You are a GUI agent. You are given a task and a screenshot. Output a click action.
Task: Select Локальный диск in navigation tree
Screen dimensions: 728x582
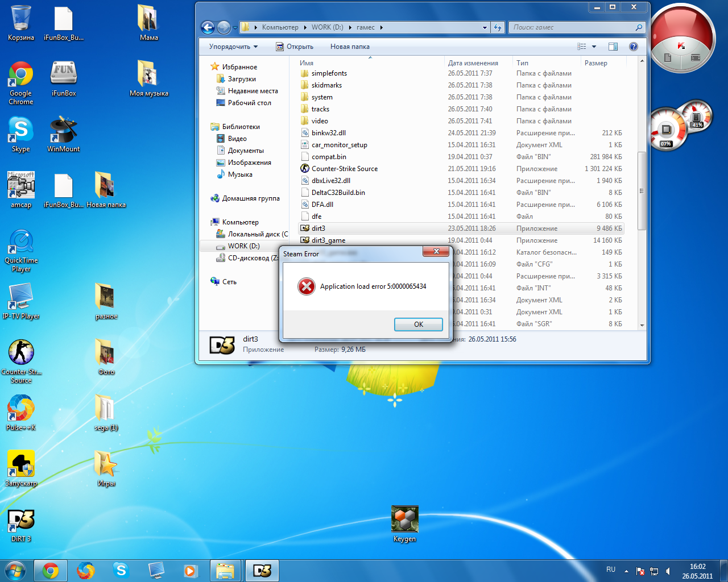[257, 234]
